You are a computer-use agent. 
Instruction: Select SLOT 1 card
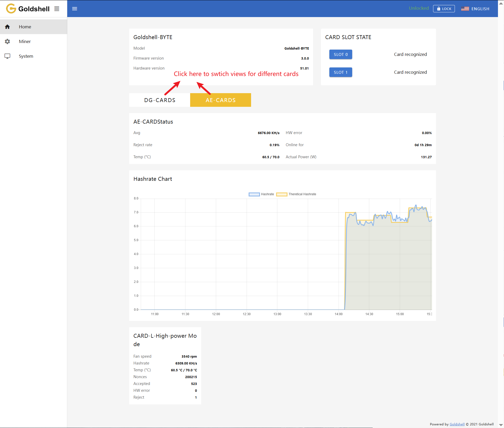(341, 72)
